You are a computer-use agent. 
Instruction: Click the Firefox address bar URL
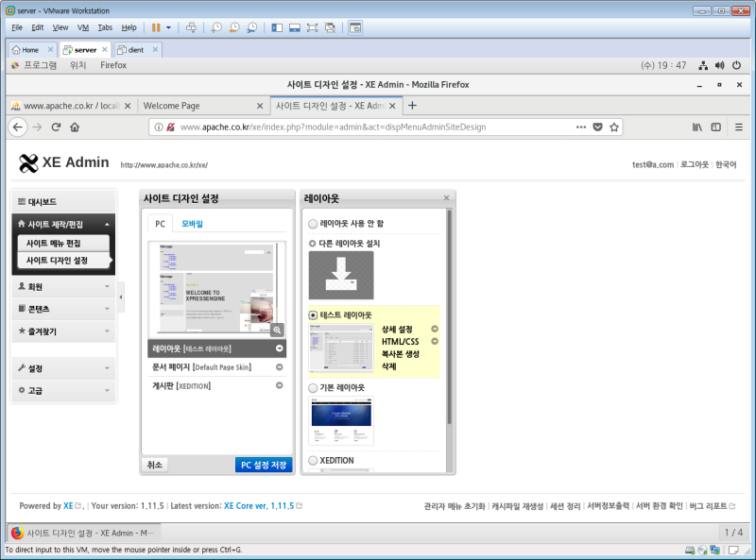coord(333,127)
